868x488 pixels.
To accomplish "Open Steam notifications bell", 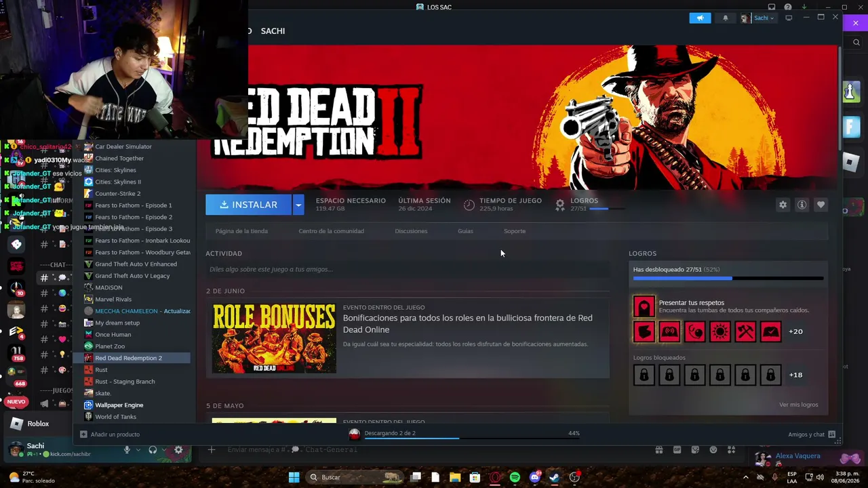I will pos(725,18).
